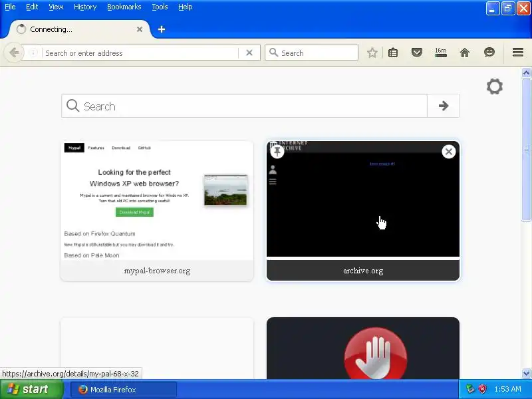Screen dimensions: 532x399
Task: Open the Bookmarks menu
Action: click(x=124, y=7)
